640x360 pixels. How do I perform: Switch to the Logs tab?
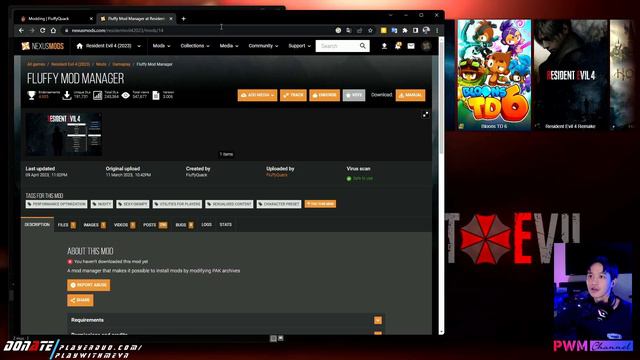coord(207,224)
